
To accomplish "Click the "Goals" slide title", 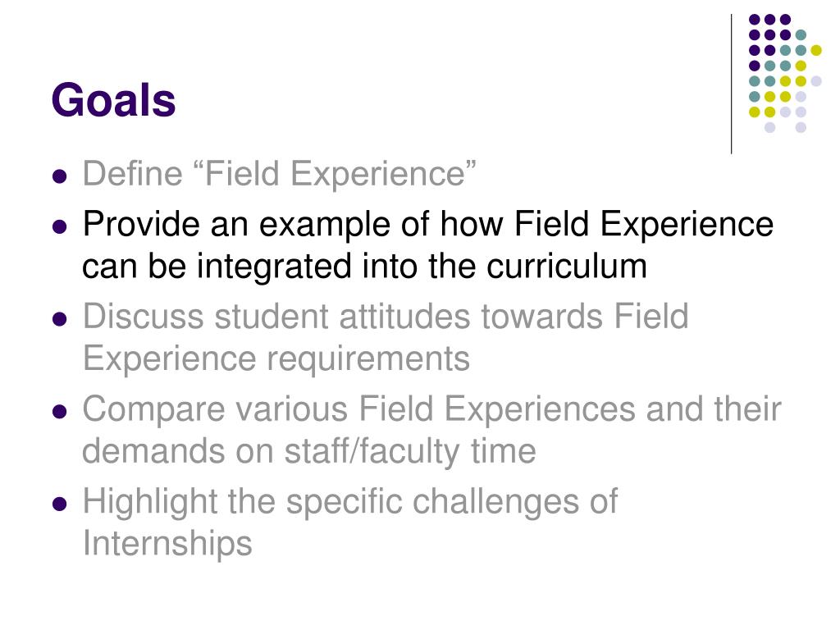I will click(x=113, y=100).
